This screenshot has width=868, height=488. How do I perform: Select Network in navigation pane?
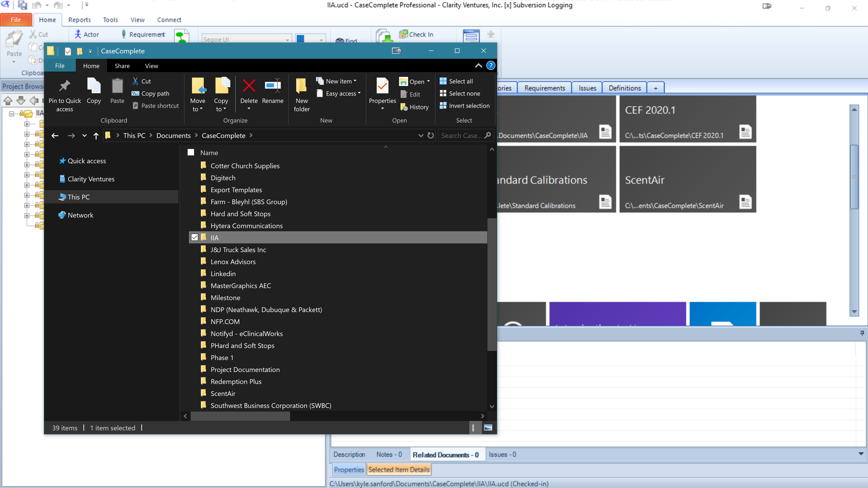tap(80, 215)
